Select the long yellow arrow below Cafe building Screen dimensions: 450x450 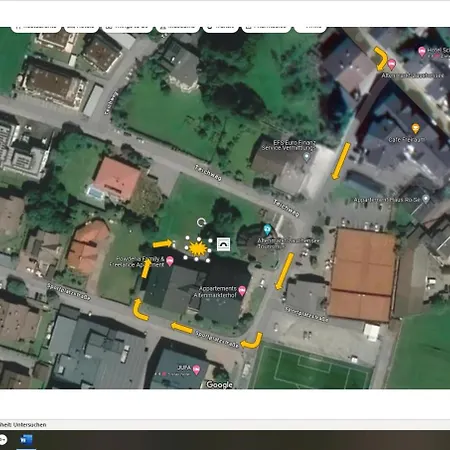[x=341, y=161]
